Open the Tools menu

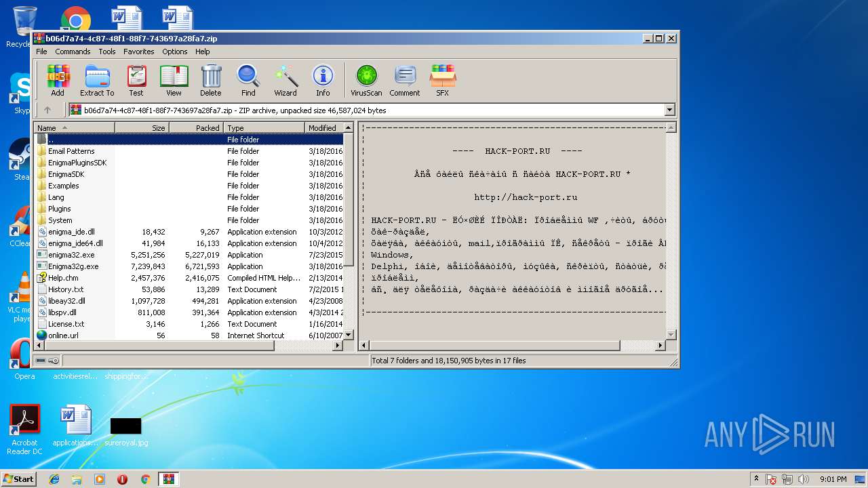[x=107, y=52]
